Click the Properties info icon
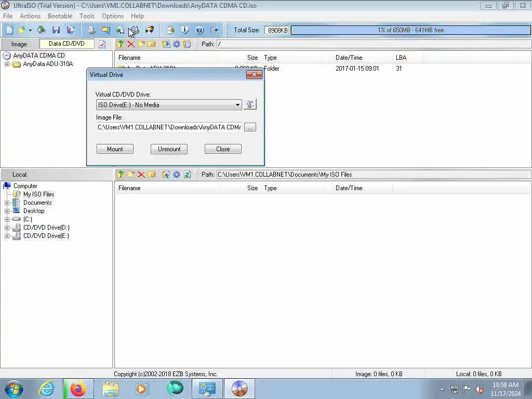532x399 pixels. click(x=185, y=30)
